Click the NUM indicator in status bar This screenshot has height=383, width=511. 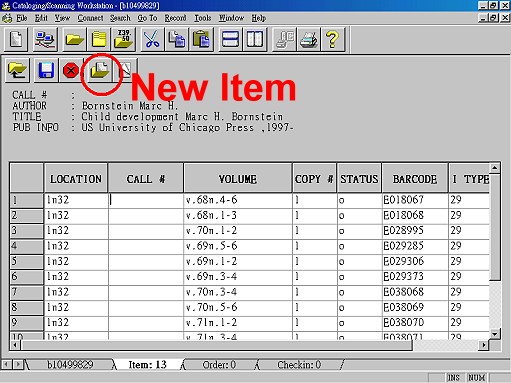click(x=476, y=378)
